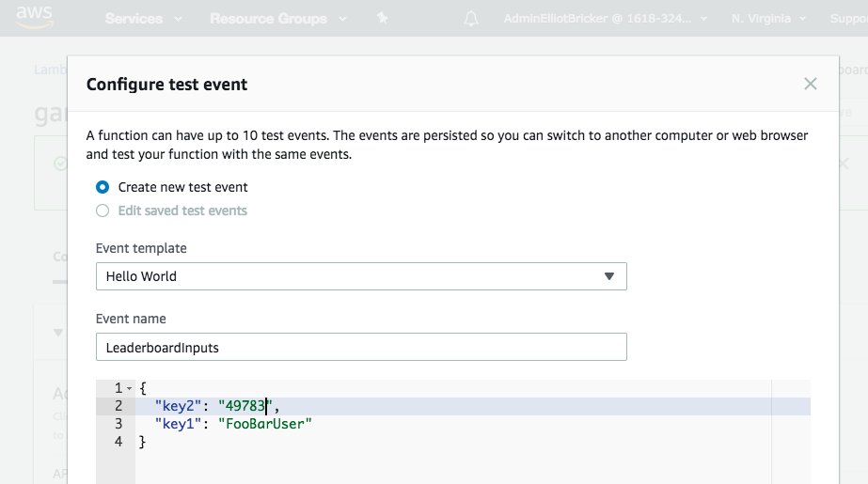Click the pin shortcut icon

click(382, 18)
